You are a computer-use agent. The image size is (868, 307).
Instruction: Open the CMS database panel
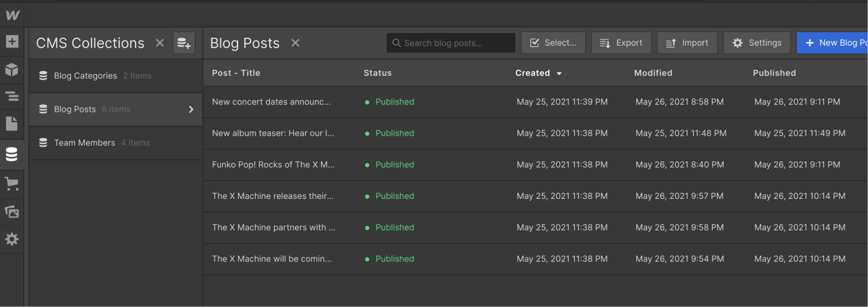pos(12,154)
